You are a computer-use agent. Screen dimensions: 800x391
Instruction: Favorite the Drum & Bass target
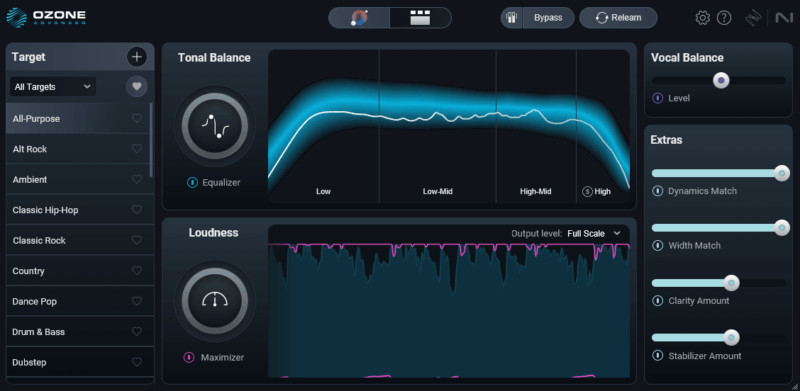[137, 331]
